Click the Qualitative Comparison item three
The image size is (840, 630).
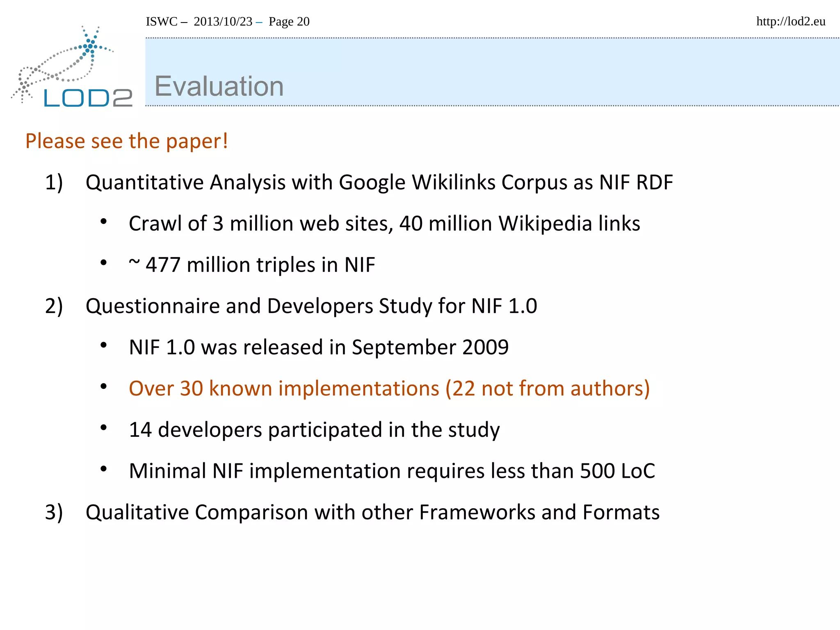[x=372, y=512]
